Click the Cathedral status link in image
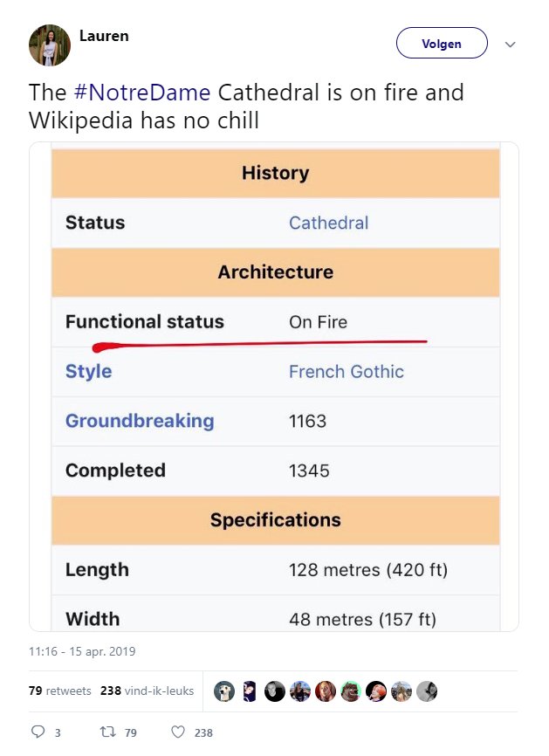 [x=329, y=223]
